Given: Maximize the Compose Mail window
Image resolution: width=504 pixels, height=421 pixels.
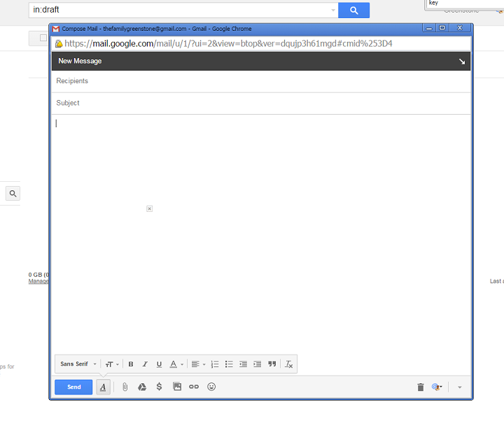Looking at the screenshot, I should pos(442,28).
